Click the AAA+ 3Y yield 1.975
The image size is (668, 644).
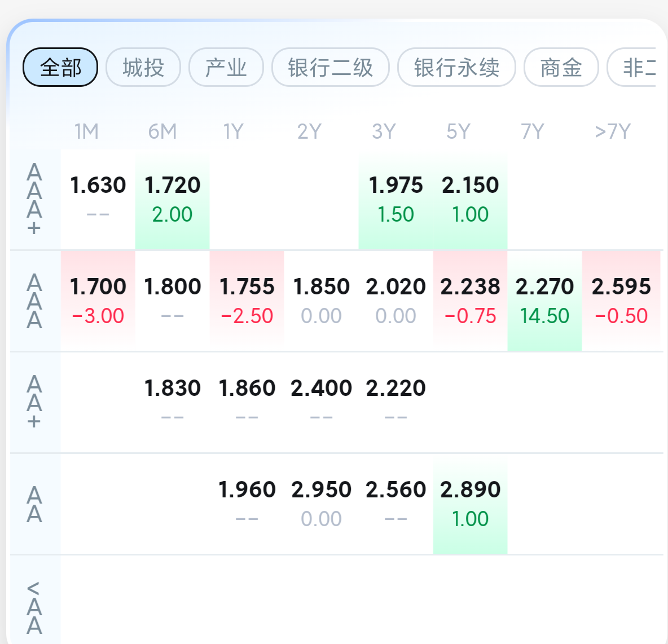point(395,199)
